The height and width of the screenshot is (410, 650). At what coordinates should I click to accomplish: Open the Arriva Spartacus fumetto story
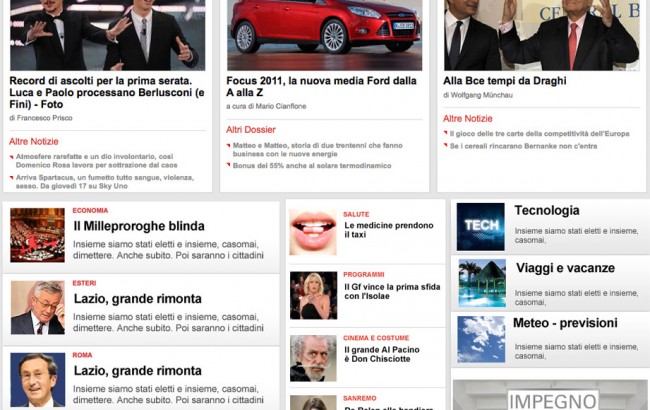pos(104,182)
